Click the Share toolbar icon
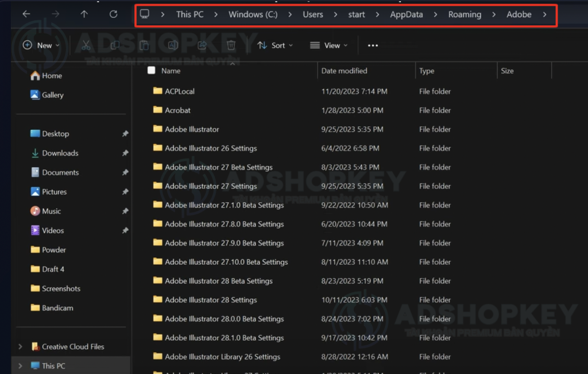 coord(202,45)
